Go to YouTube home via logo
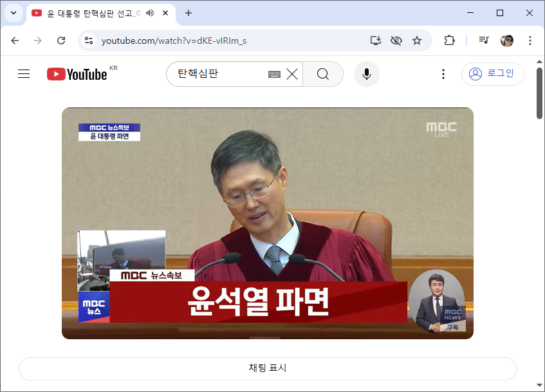The height and width of the screenshot is (392, 545). pyautogui.click(x=77, y=74)
